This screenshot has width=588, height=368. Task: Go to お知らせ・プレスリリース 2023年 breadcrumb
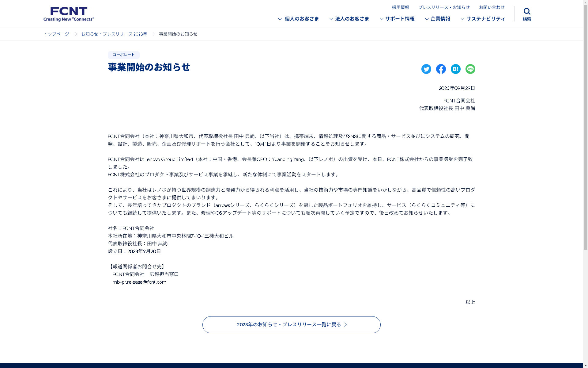pos(114,34)
